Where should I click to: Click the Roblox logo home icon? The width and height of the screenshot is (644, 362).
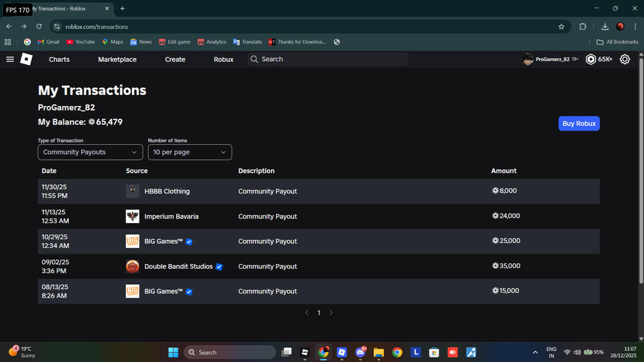coord(26,59)
